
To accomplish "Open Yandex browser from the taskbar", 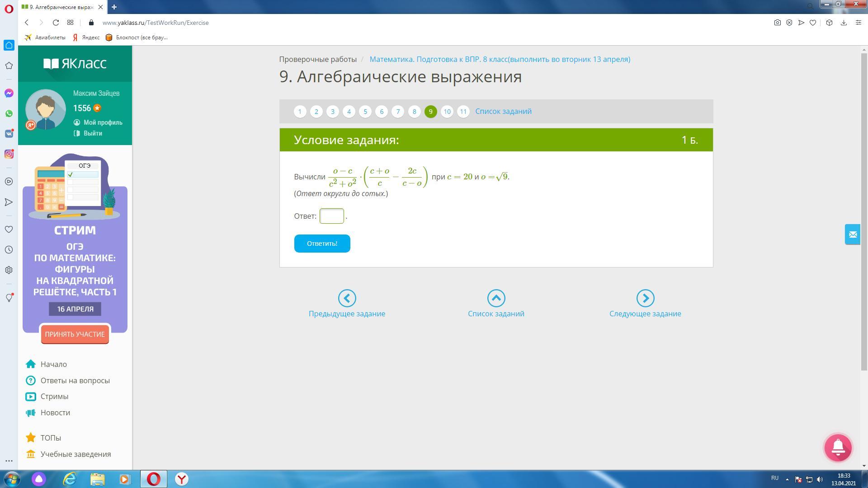I will click(x=181, y=479).
